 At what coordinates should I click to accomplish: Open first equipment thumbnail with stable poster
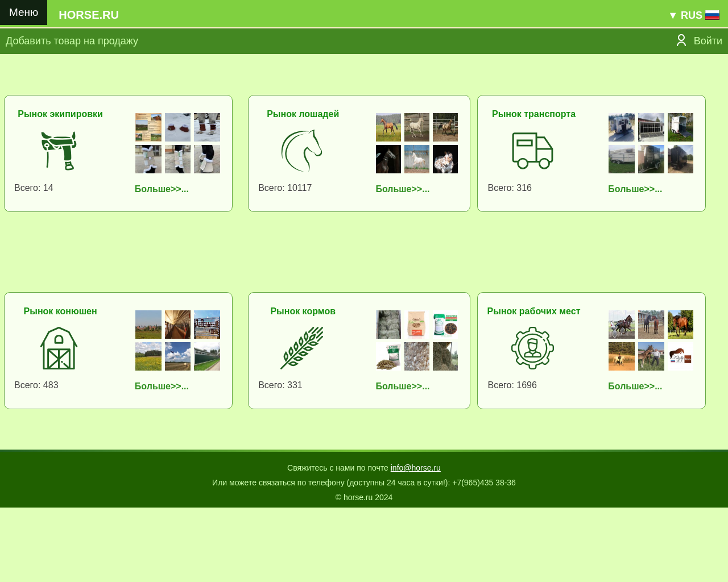[x=148, y=127]
